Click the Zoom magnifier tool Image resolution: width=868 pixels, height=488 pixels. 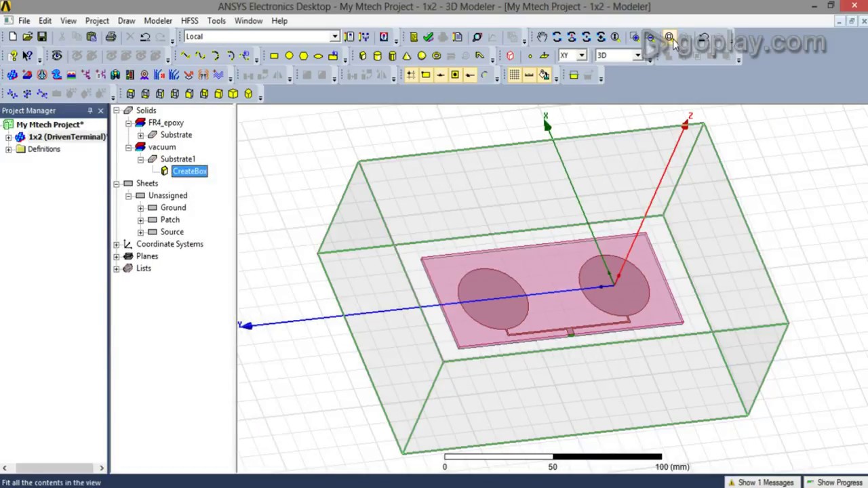tap(615, 37)
